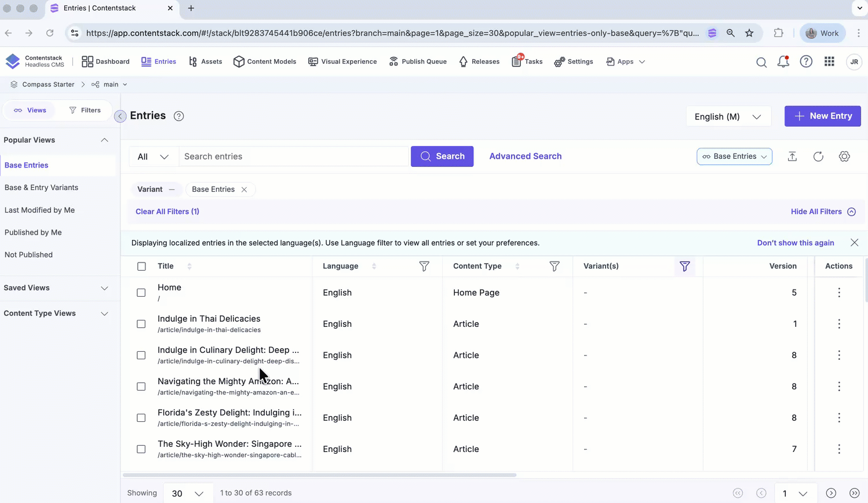Image resolution: width=868 pixels, height=503 pixels.
Task: Refresh the entries list with reload icon
Action: tap(818, 156)
